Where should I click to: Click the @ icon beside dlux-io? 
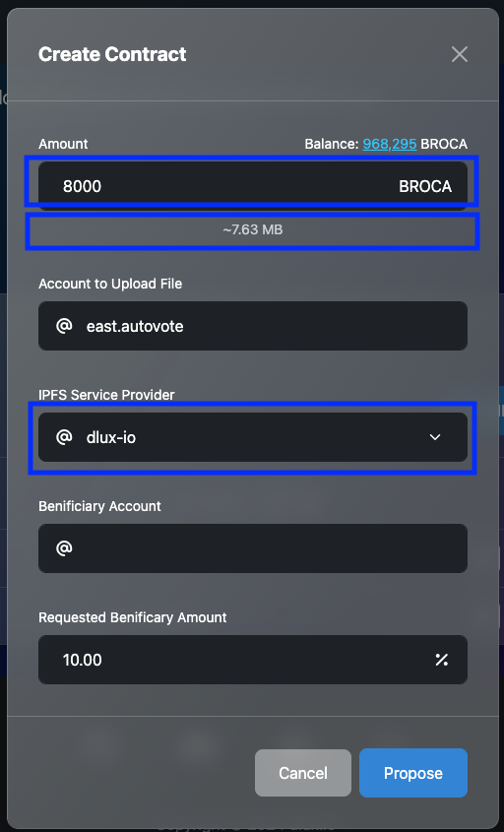(x=64, y=437)
